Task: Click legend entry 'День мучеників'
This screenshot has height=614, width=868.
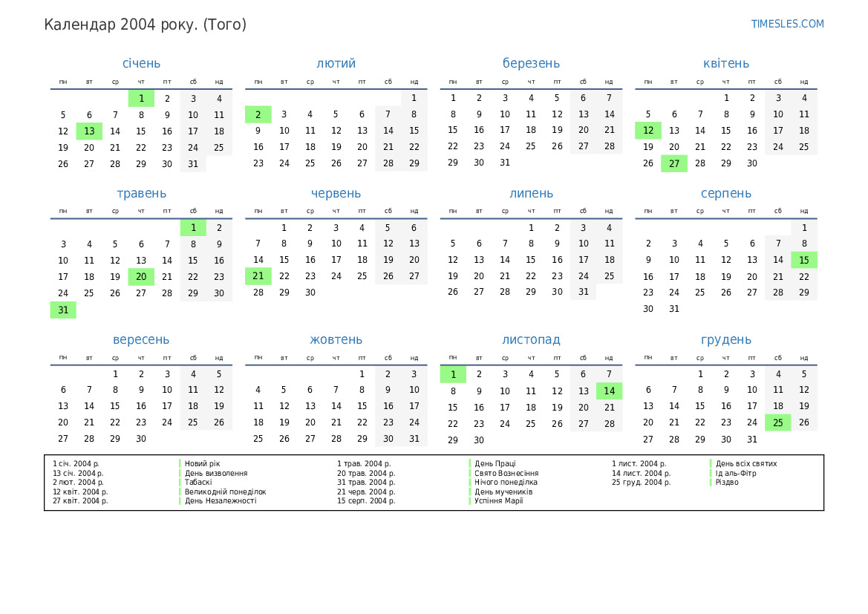Action: point(503,491)
